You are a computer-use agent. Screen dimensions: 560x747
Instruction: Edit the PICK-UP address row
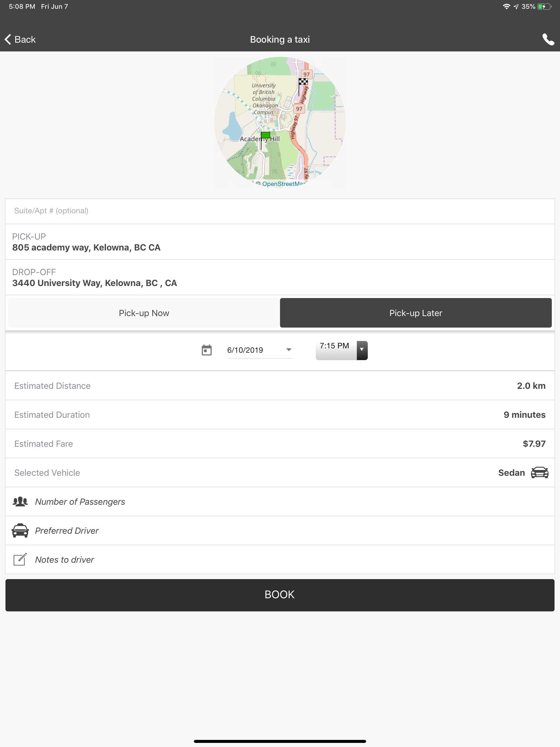point(280,242)
